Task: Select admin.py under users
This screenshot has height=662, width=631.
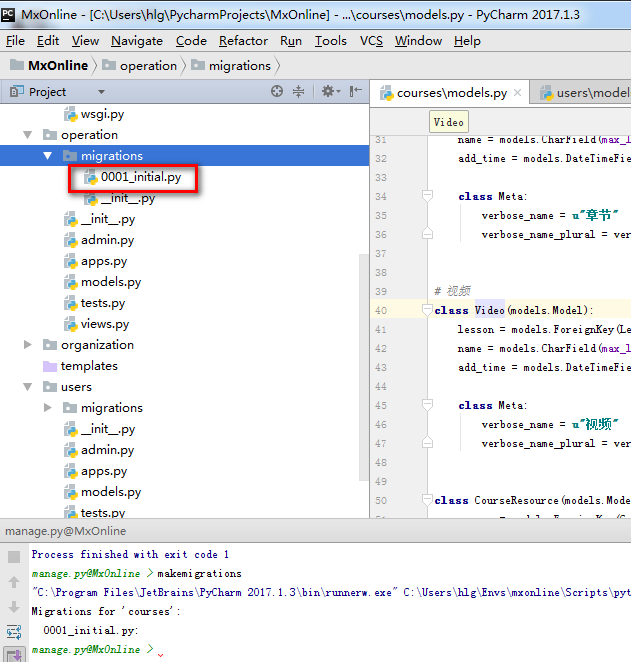Action: pyautogui.click(x=107, y=450)
